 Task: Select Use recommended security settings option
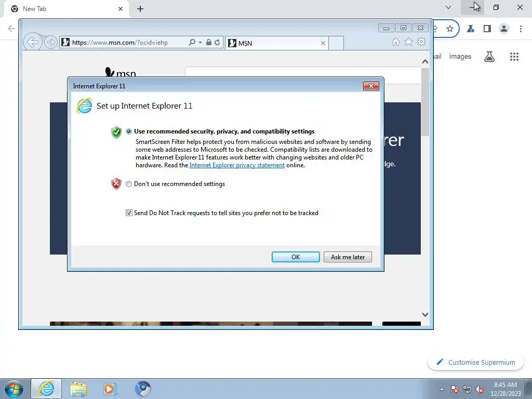click(129, 131)
